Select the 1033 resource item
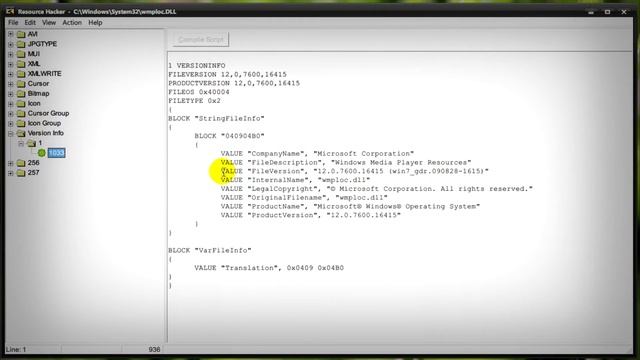This screenshot has height=360, width=640. pyautogui.click(x=56, y=153)
